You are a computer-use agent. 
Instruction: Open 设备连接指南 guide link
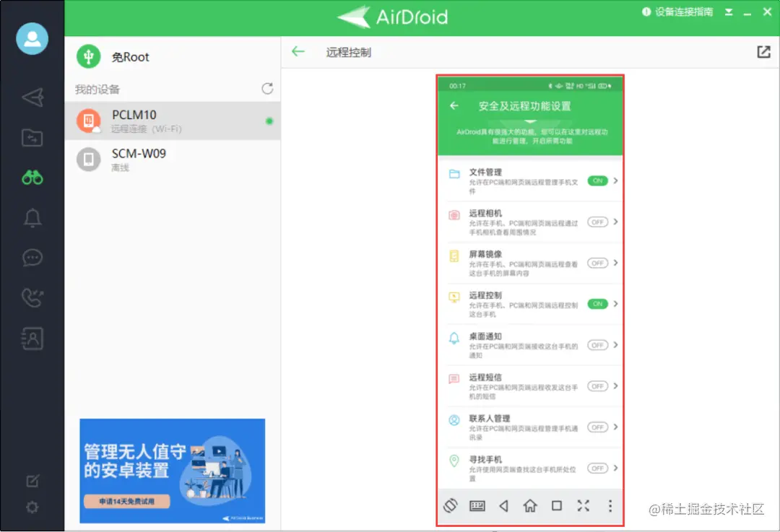pyautogui.click(x=677, y=12)
